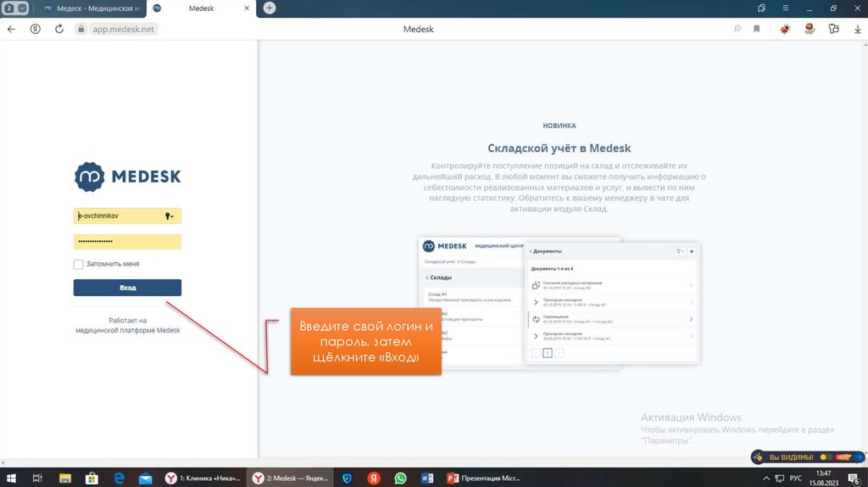Switch to Клиника «Ника» taskbar window

pos(203,479)
